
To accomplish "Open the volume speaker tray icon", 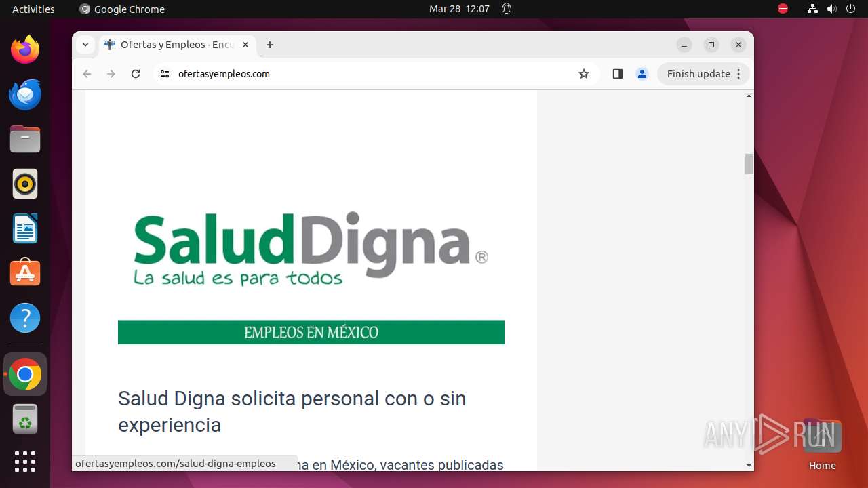I will click(832, 9).
